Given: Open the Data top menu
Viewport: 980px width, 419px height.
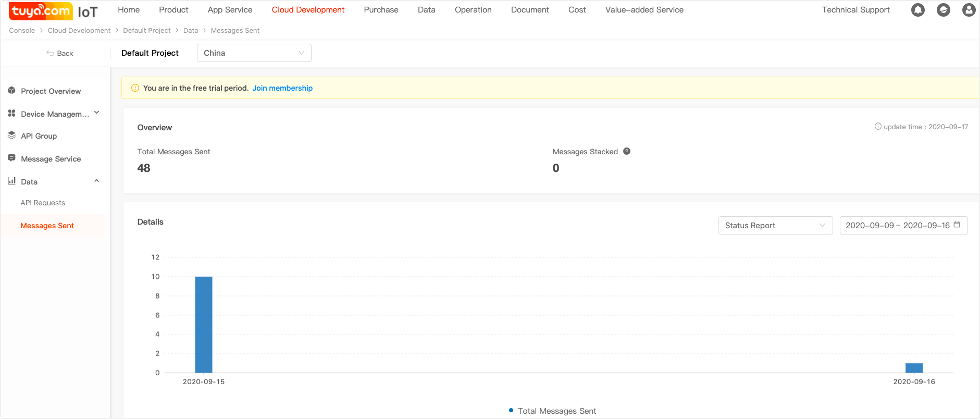Looking at the screenshot, I should click(427, 10).
